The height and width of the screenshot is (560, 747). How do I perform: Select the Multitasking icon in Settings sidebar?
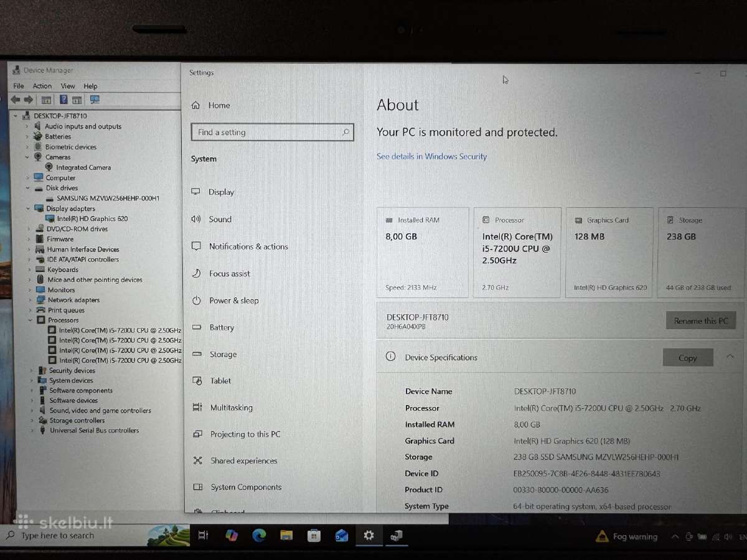[x=197, y=408]
